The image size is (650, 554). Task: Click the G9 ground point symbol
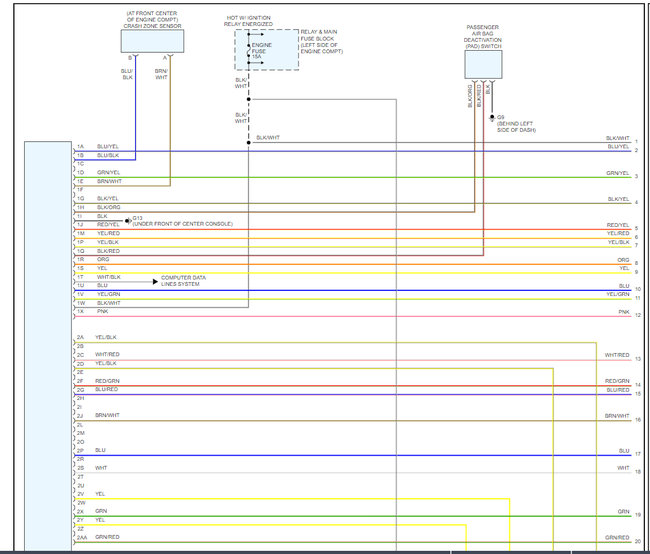(492, 118)
